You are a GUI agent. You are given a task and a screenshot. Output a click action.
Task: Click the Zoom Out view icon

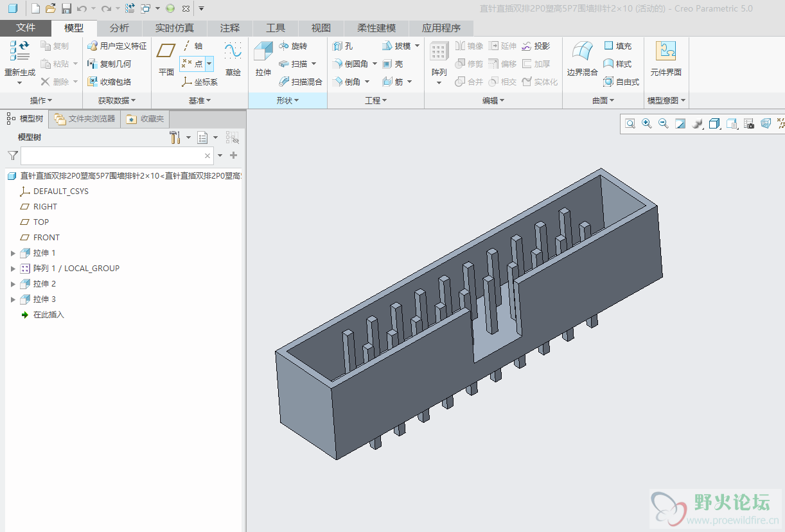[664, 124]
